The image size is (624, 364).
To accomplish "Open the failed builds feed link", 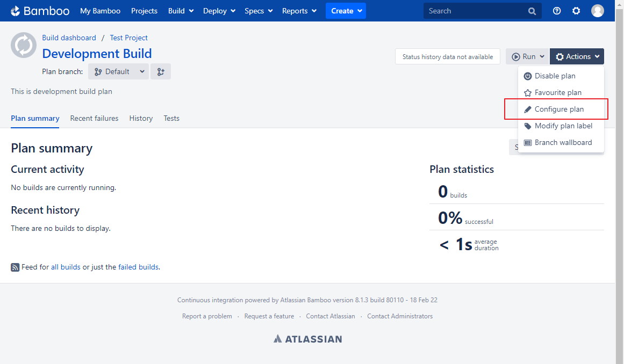I will 138,267.
